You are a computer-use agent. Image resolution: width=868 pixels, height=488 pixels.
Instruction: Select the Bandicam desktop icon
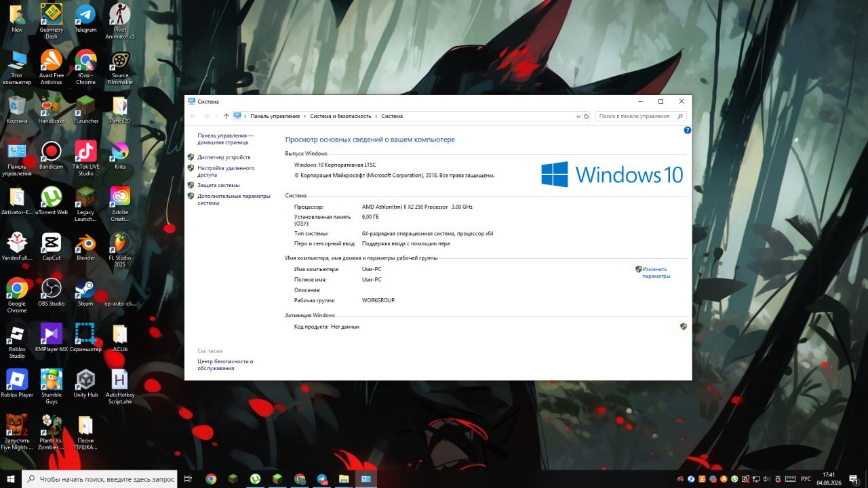[x=51, y=155]
